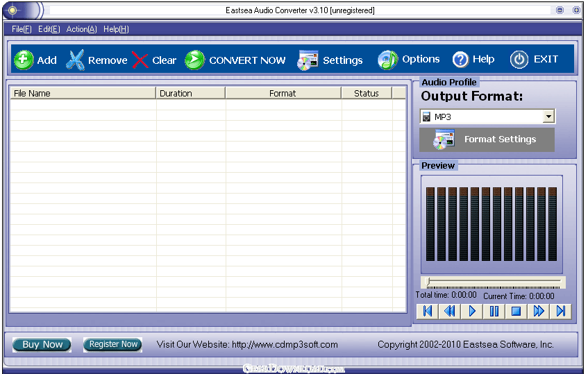The width and height of the screenshot is (588, 374).
Task: Pause the preview audio
Action: pos(494,311)
